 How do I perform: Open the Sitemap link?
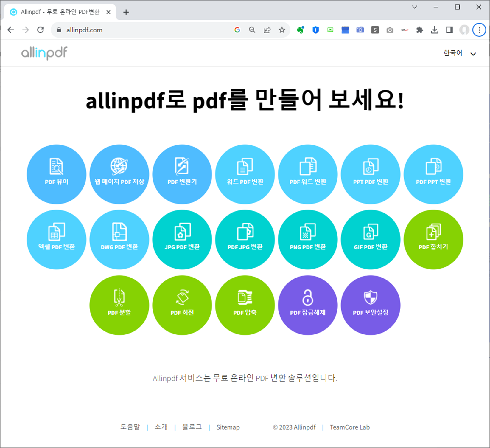pos(228,427)
